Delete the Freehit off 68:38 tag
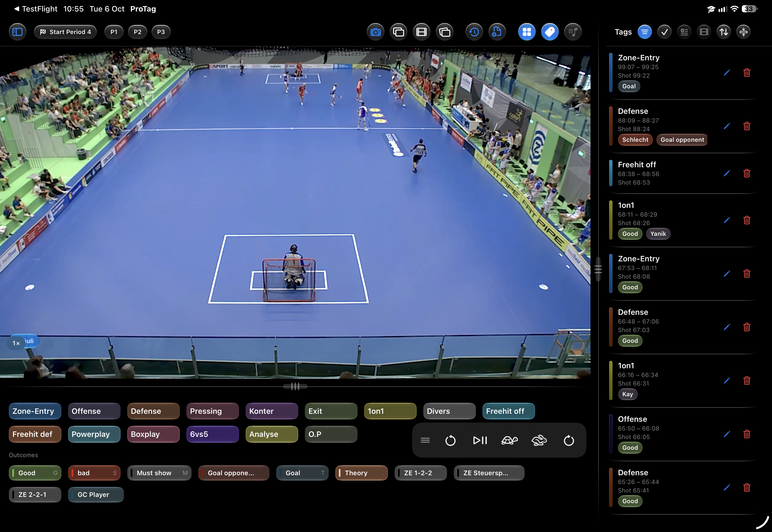Viewport: 772px width, 532px height. click(x=747, y=173)
